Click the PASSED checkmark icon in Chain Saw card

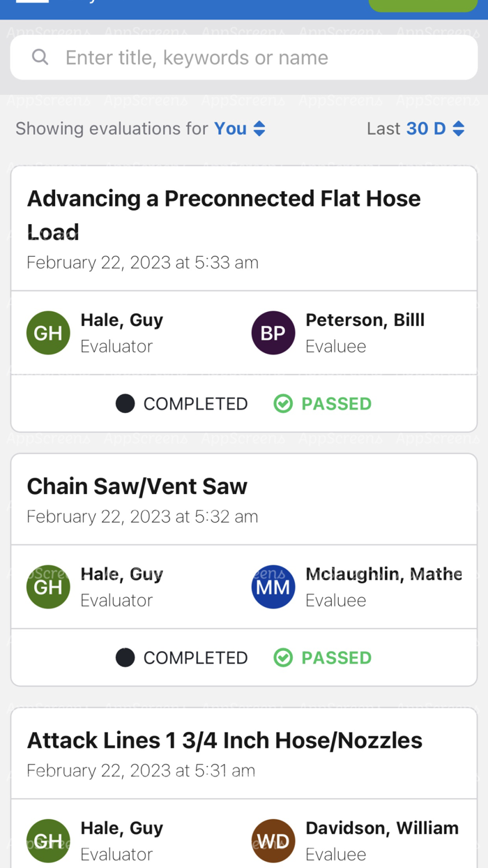pos(283,657)
